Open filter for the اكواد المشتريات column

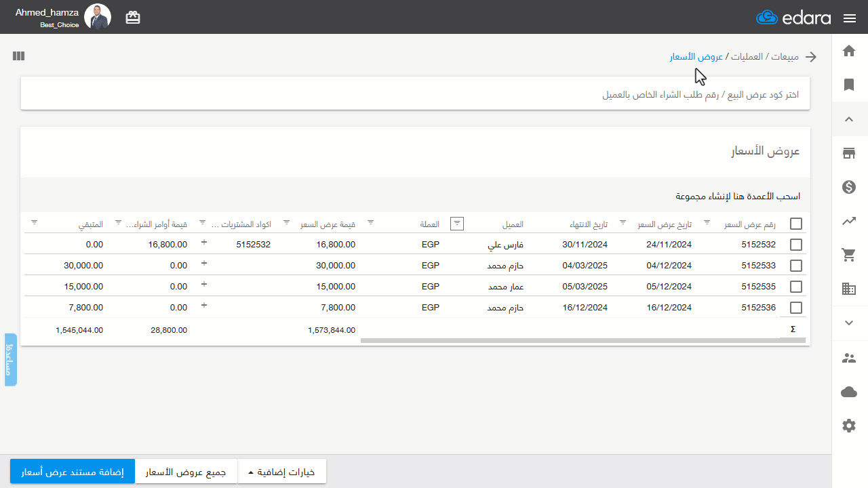pos(203,222)
